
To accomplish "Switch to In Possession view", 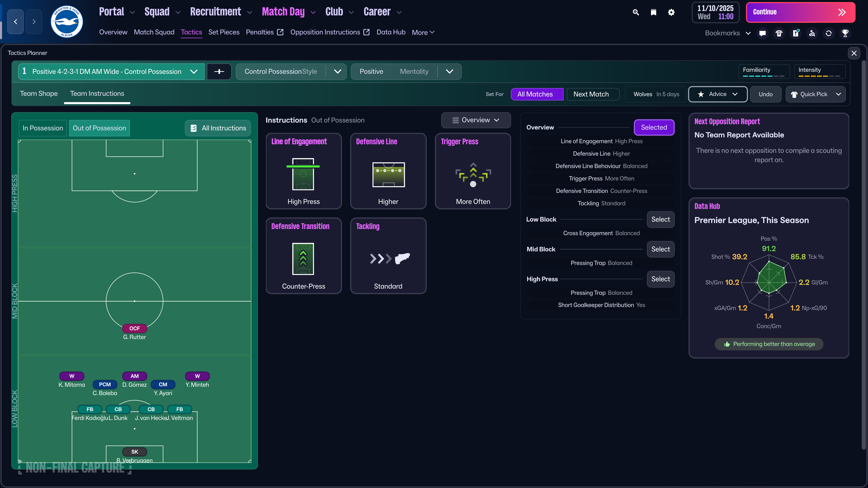I will 43,128.
